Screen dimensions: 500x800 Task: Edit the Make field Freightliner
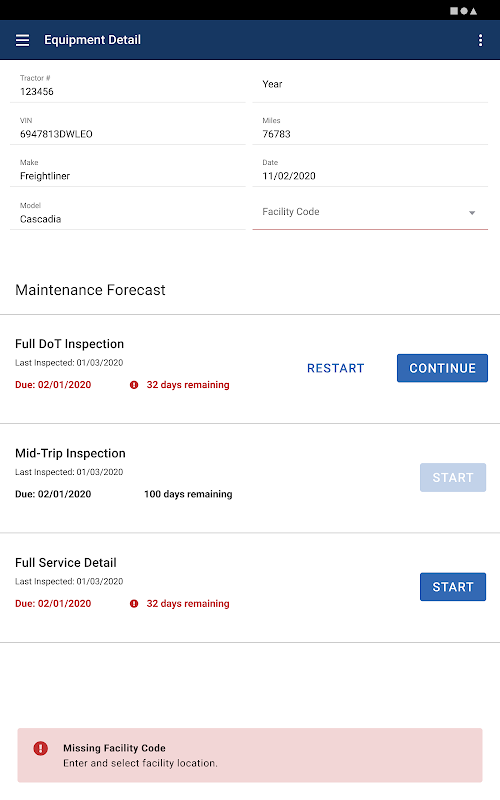[128, 170]
